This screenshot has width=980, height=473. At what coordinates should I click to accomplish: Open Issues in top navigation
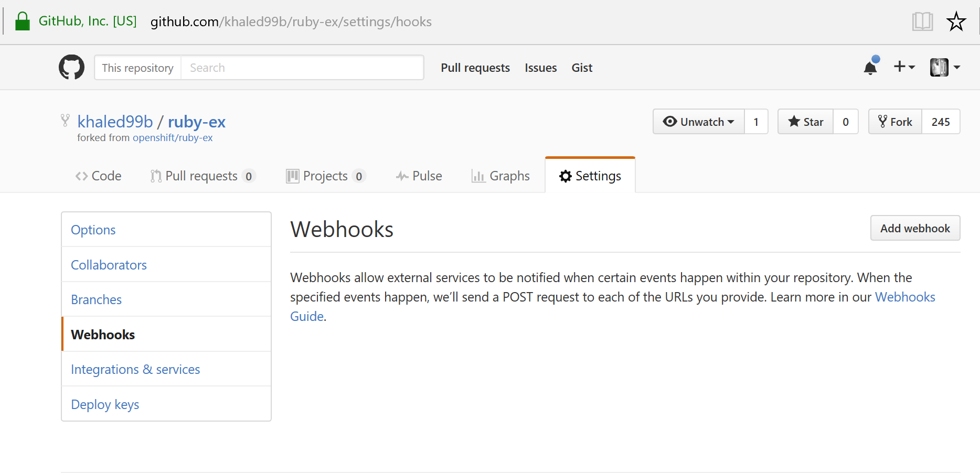pos(541,68)
